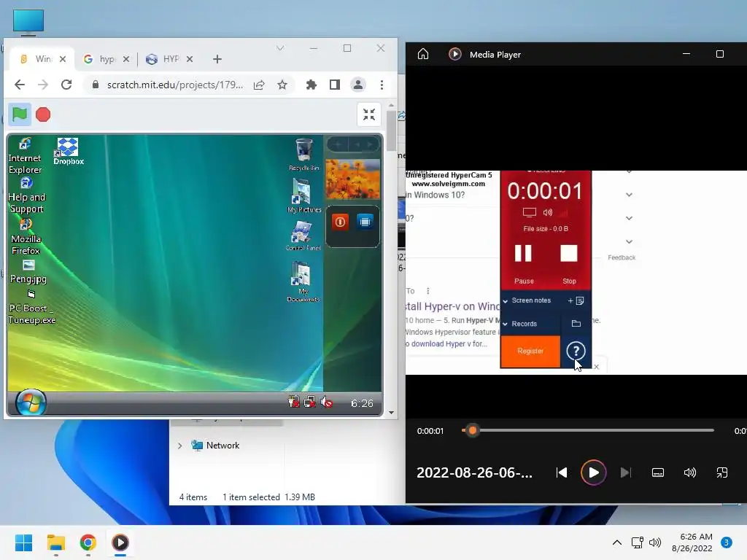Image resolution: width=747 pixels, height=560 pixels.
Task: Go back in Chrome
Action: coord(20,85)
